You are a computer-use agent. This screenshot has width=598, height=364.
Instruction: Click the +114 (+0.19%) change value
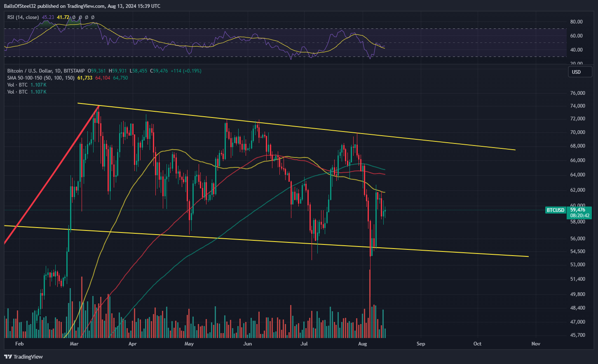[186, 71]
